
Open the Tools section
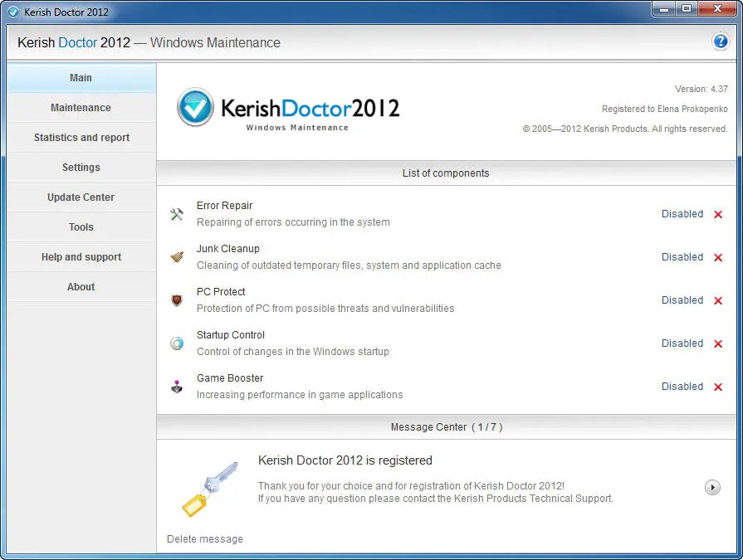pyautogui.click(x=81, y=226)
